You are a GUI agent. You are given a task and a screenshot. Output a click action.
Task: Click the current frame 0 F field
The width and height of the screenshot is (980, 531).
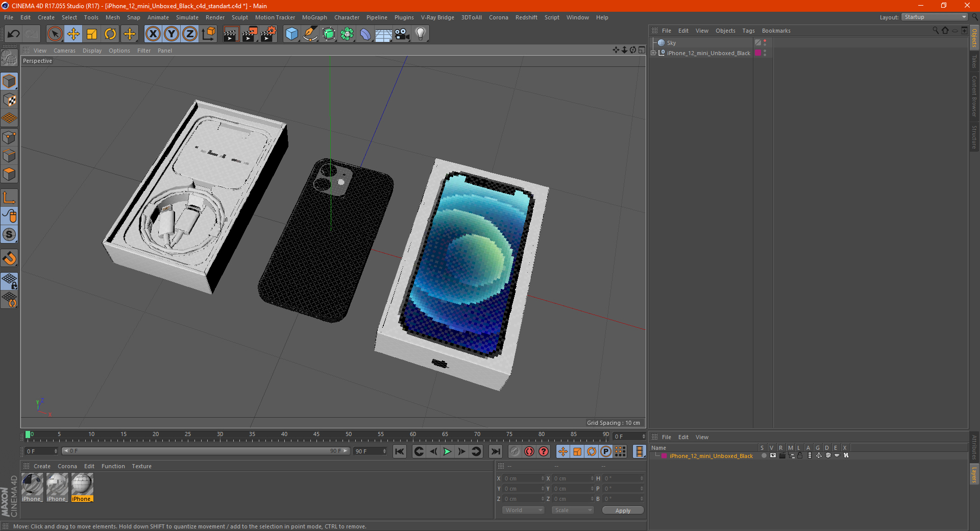pyautogui.click(x=41, y=451)
